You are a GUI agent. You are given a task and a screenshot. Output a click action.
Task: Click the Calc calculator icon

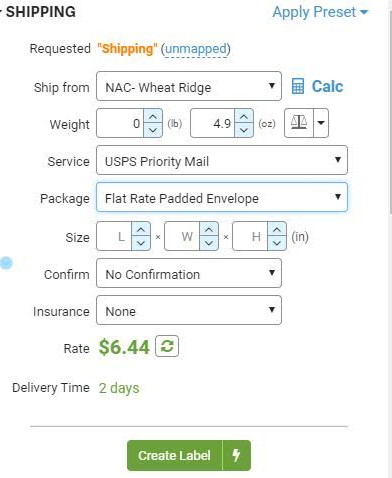click(x=298, y=87)
